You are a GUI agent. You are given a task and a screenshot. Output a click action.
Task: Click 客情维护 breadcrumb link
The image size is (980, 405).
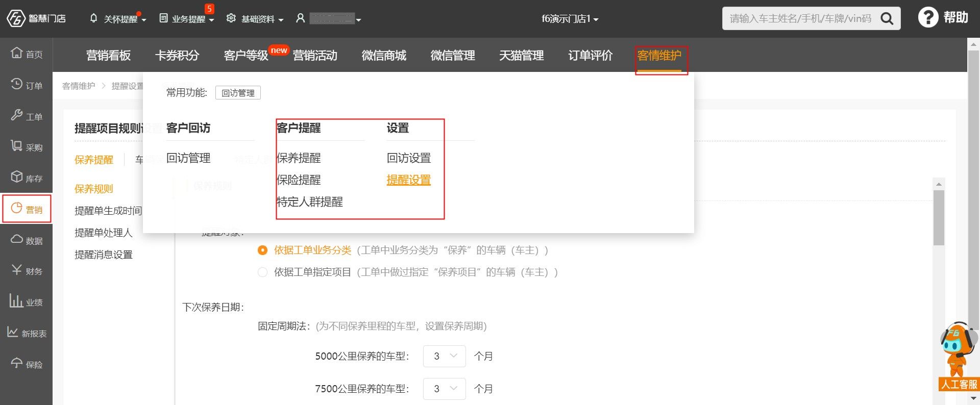tap(79, 86)
